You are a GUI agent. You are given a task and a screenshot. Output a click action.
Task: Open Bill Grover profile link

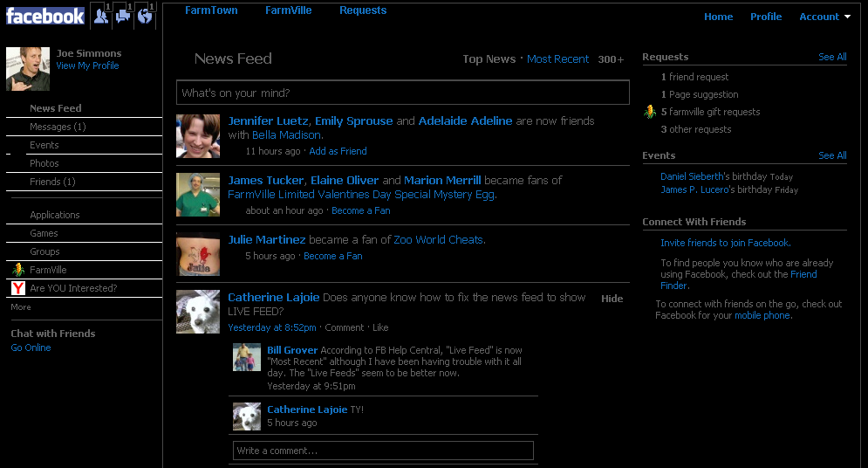coord(292,350)
